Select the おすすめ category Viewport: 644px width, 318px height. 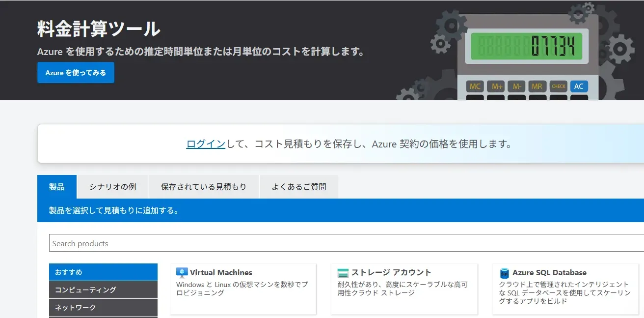103,272
